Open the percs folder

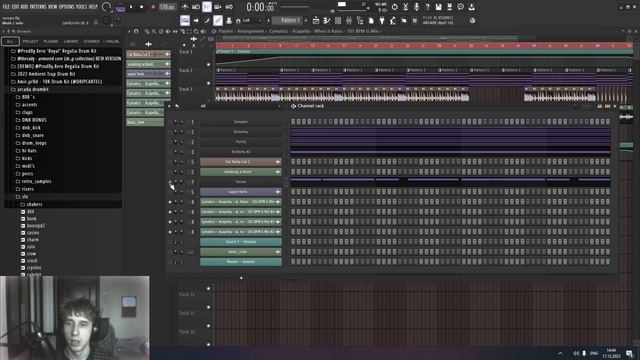point(27,173)
